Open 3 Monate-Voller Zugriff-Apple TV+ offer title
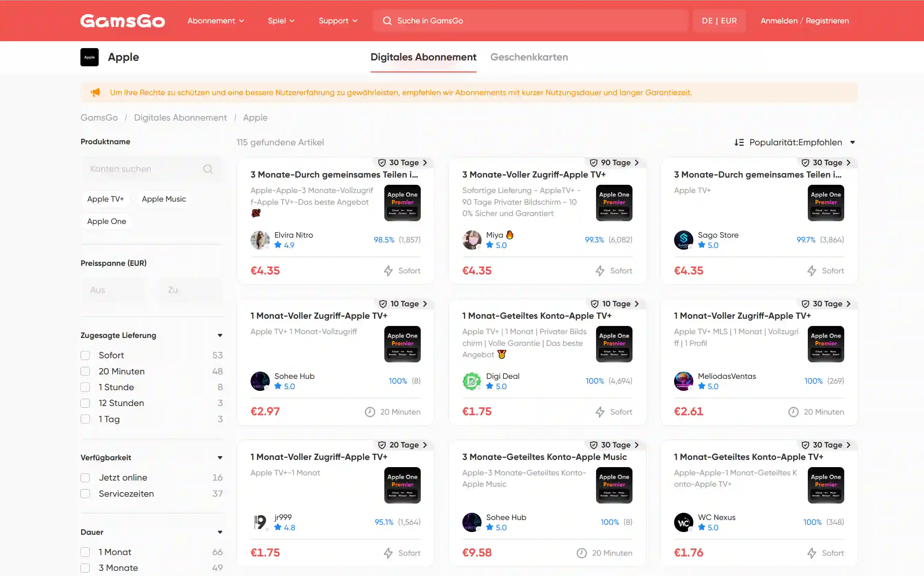Screen dimensions: 924x576 point(533,174)
